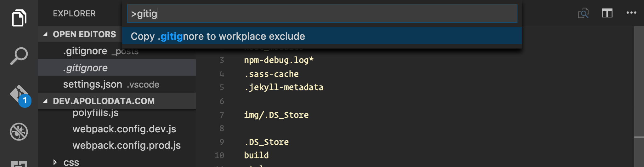Select 'Copy .gitignore to workplace exclude' command

pyautogui.click(x=322, y=36)
